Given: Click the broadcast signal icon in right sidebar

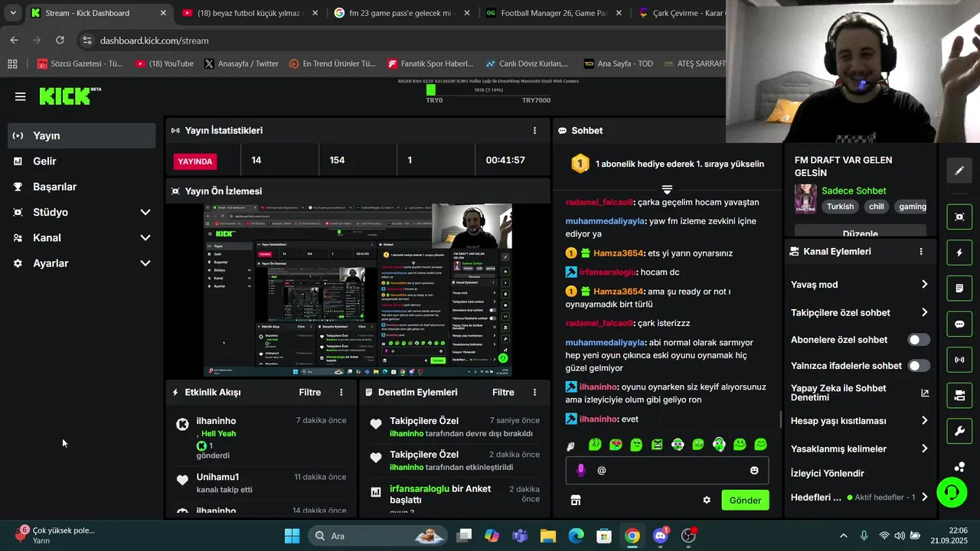Looking at the screenshot, I should pyautogui.click(x=959, y=360).
